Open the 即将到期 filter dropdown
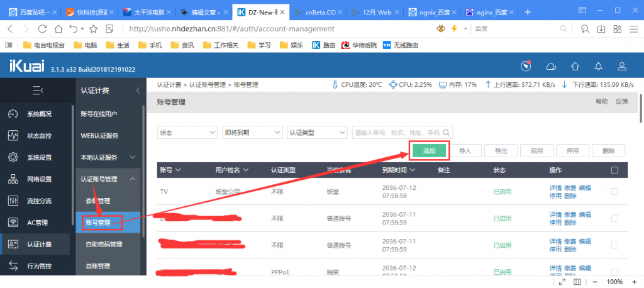 [252, 133]
